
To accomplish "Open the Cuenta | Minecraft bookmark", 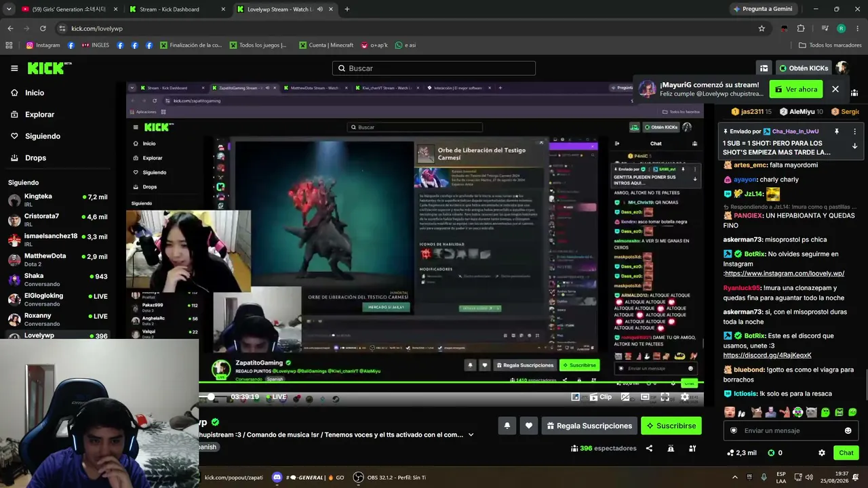I will pyautogui.click(x=325, y=45).
